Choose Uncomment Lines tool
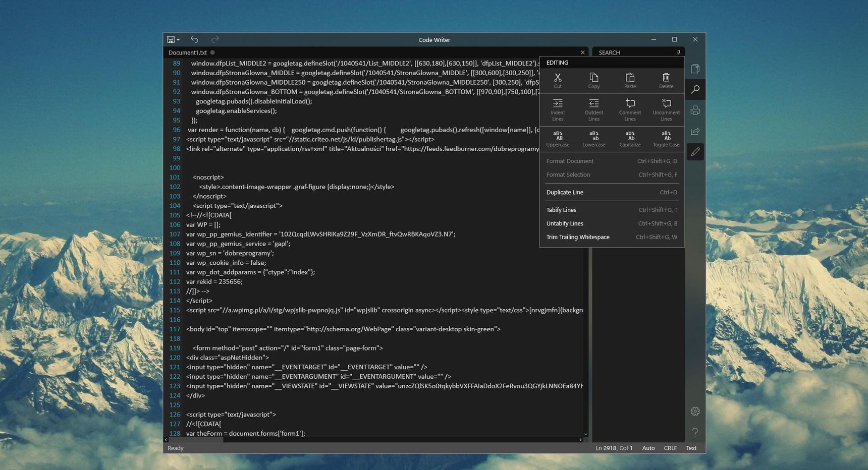Image resolution: width=868 pixels, height=470 pixels. tap(666, 109)
